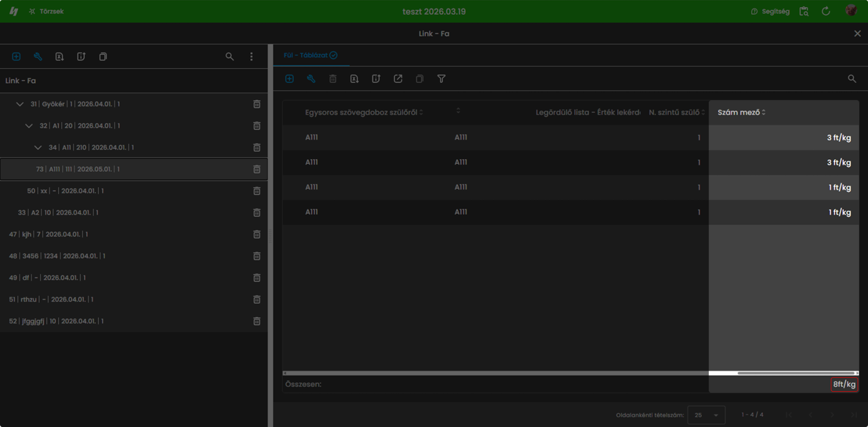Viewport: 868px width, 427px height.
Task: Open the filter funnel icon in table toolbar
Action: point(441,79)
